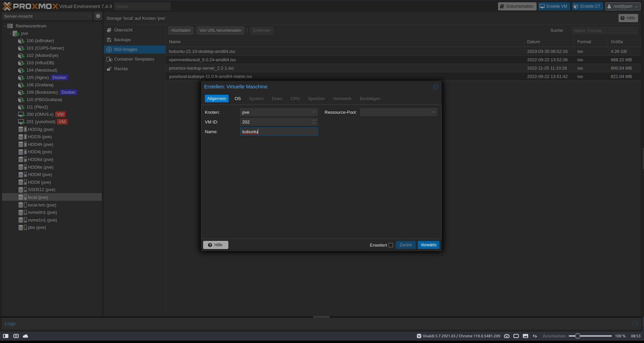Click the Backups floppy icon

coord(109,40)
